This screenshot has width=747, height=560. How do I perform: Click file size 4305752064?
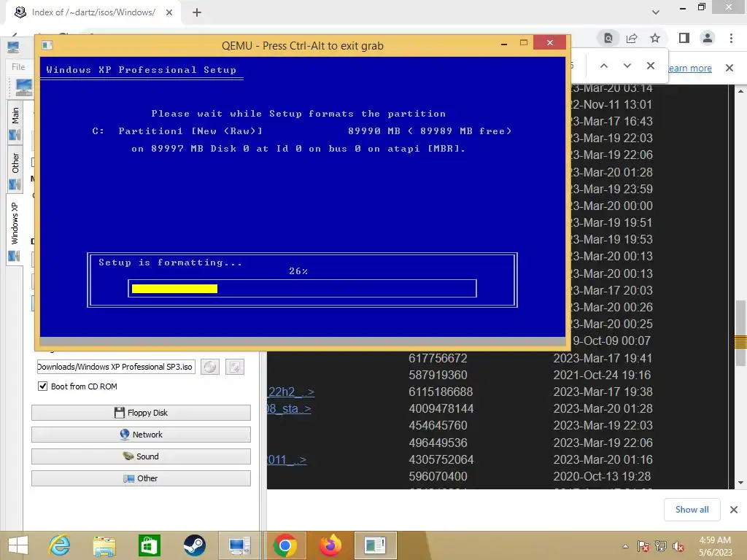point(441,459)
